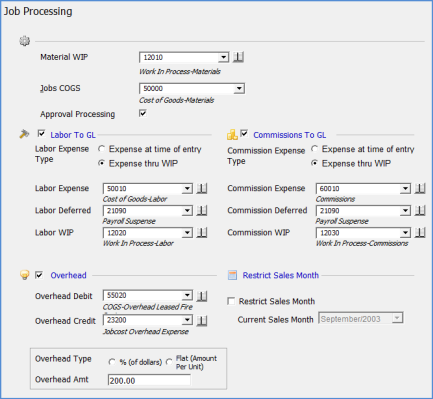Click the Overhead Amt input field
433x399 pixels.
149,380
